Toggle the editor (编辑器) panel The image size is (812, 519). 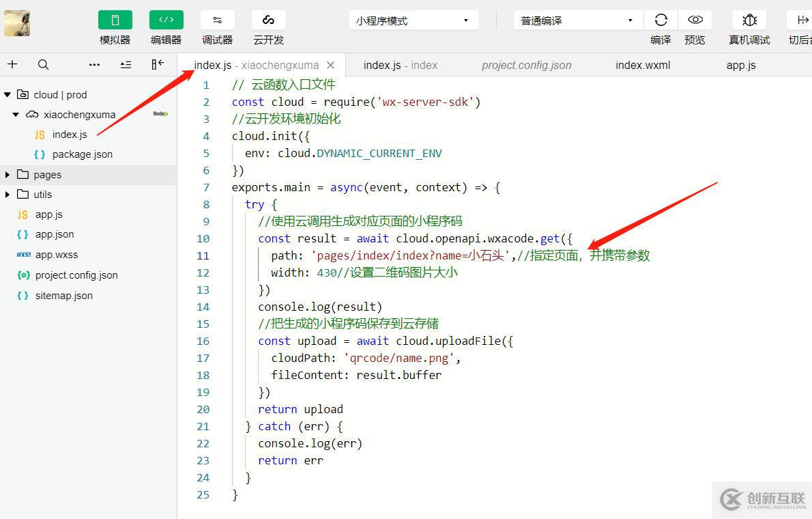(166, 20)
